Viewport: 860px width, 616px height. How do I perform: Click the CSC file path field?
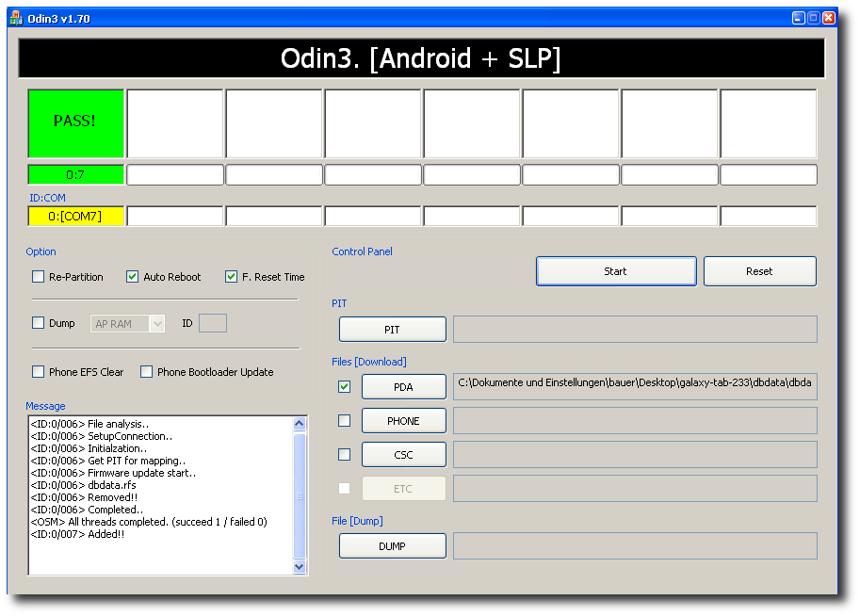(635, 455)
